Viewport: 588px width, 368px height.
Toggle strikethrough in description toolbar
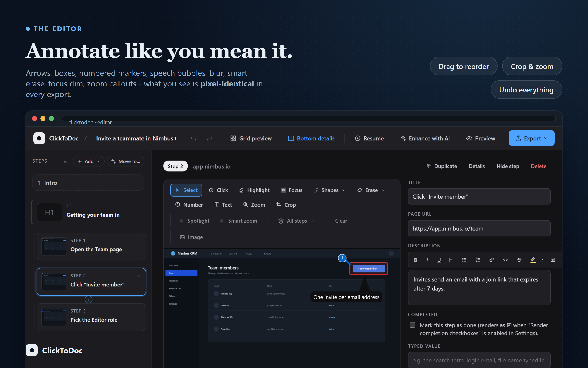[519, 260]
